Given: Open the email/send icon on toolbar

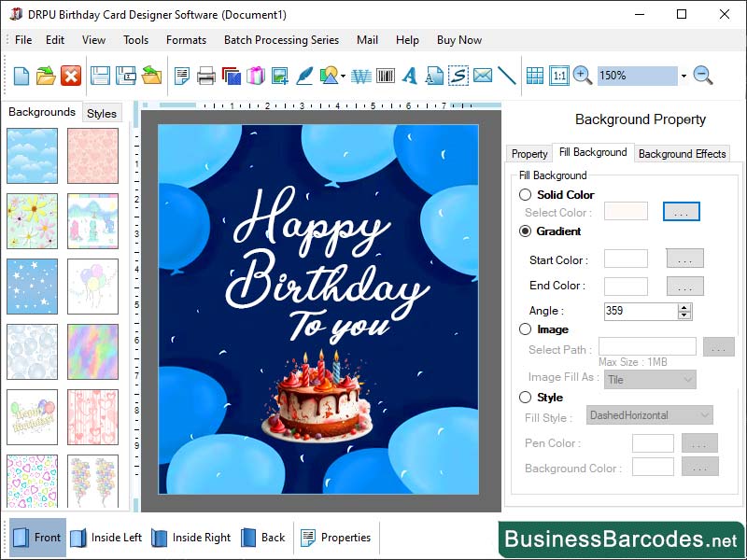Looking at the screenshot, I should coord(484,77).
